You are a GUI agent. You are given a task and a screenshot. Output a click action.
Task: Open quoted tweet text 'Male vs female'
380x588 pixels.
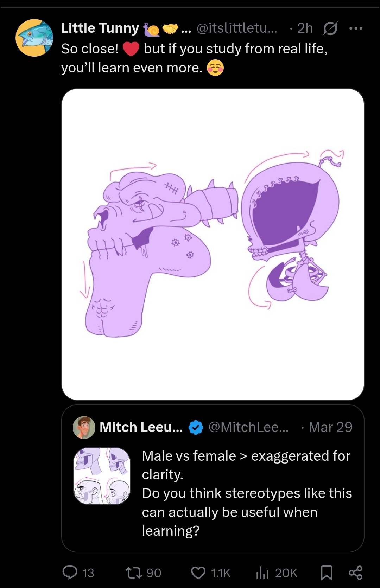pyautogui.click(x=189, y=456)
